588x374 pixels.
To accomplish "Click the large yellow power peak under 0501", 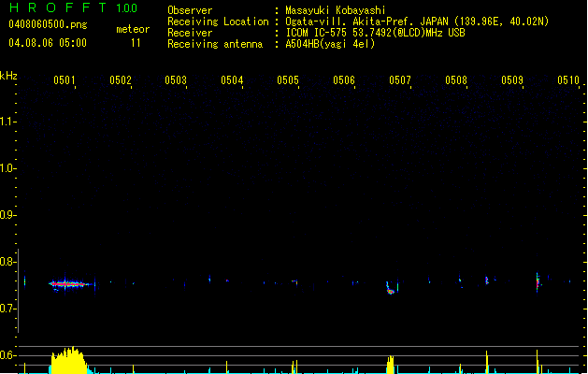I will 69,361.
